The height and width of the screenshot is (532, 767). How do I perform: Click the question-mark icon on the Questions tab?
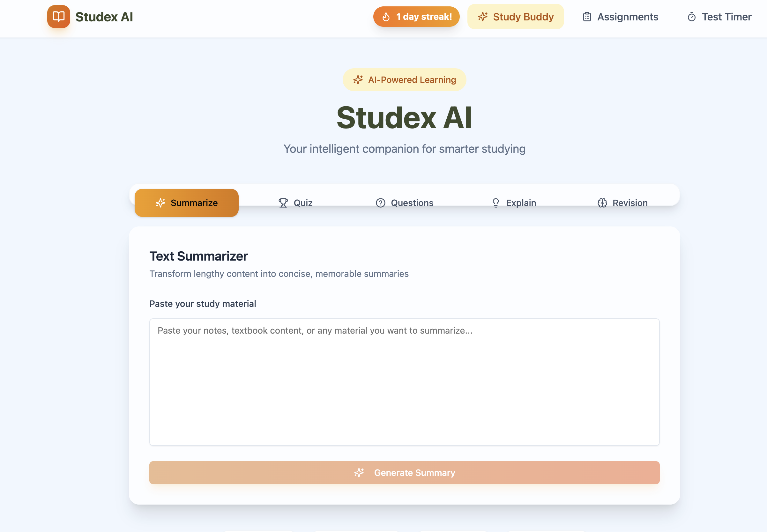point(381,203)
